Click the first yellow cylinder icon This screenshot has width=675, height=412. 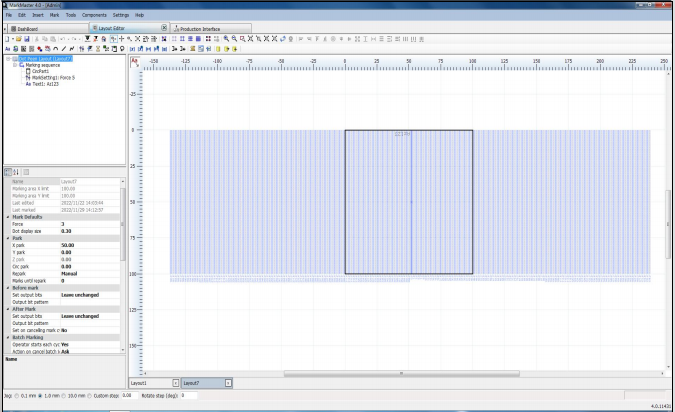(218, 49)
